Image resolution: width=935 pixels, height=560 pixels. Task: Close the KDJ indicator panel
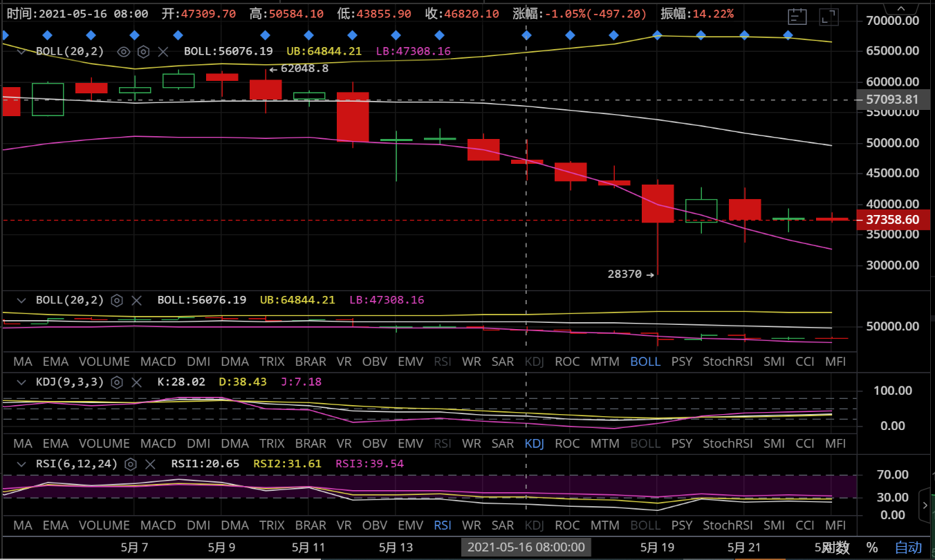(x=137, y=382)
